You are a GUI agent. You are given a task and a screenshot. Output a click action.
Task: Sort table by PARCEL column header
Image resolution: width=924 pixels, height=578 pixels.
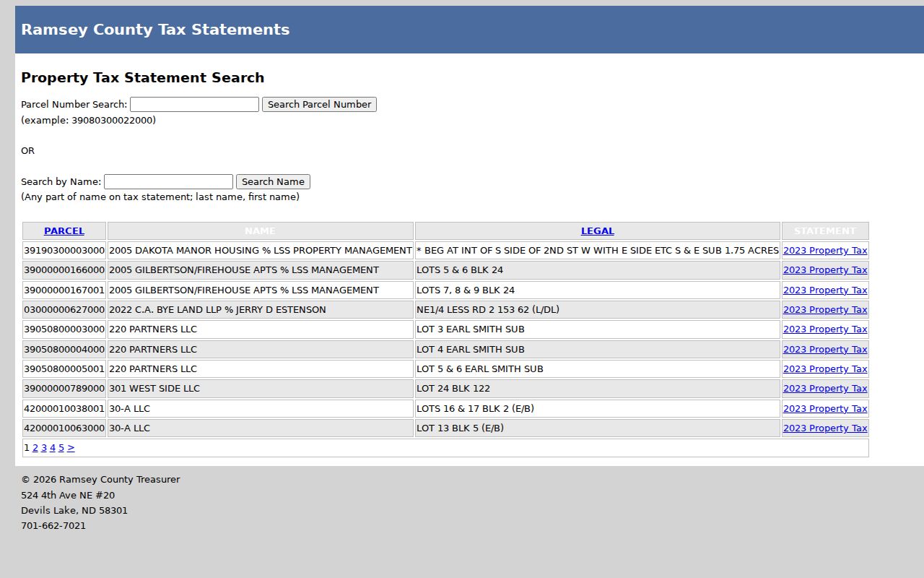click(64, 231)
